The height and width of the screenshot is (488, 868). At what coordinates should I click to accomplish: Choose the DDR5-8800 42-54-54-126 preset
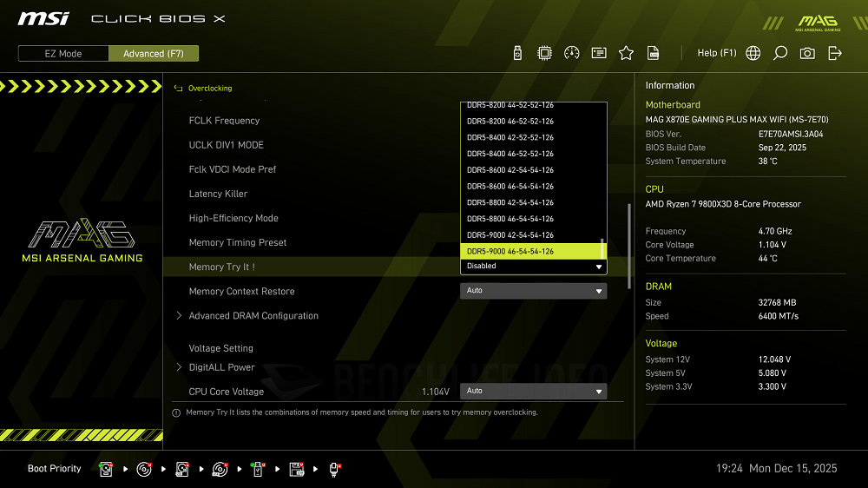tap(510, 202)
